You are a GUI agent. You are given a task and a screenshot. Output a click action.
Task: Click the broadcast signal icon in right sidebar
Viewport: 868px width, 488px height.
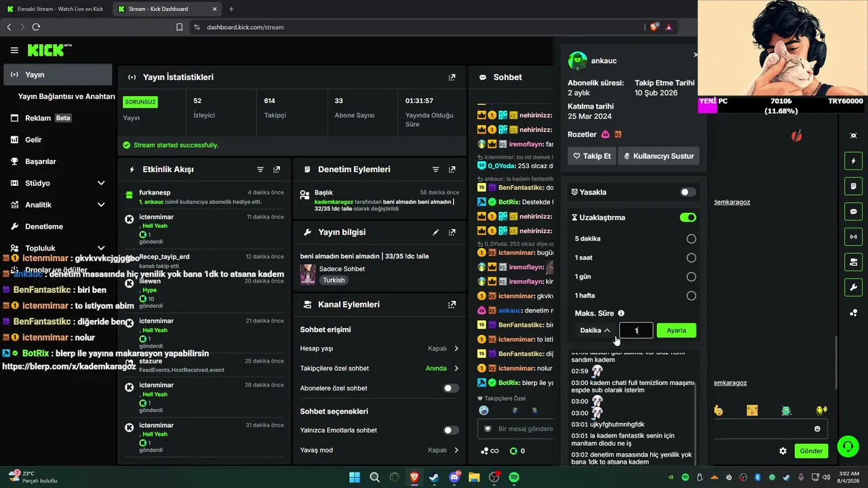pyautogui.click(x=853, y=237)
